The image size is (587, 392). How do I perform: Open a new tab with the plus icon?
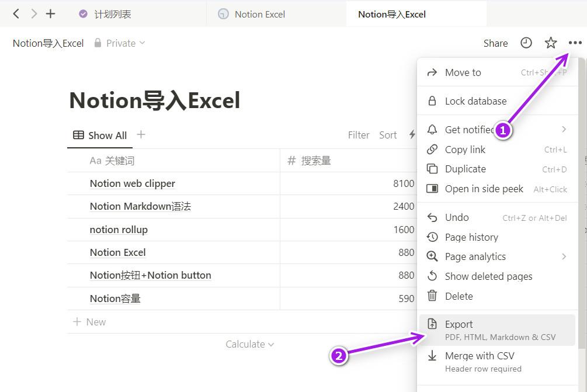click(50, 13)
